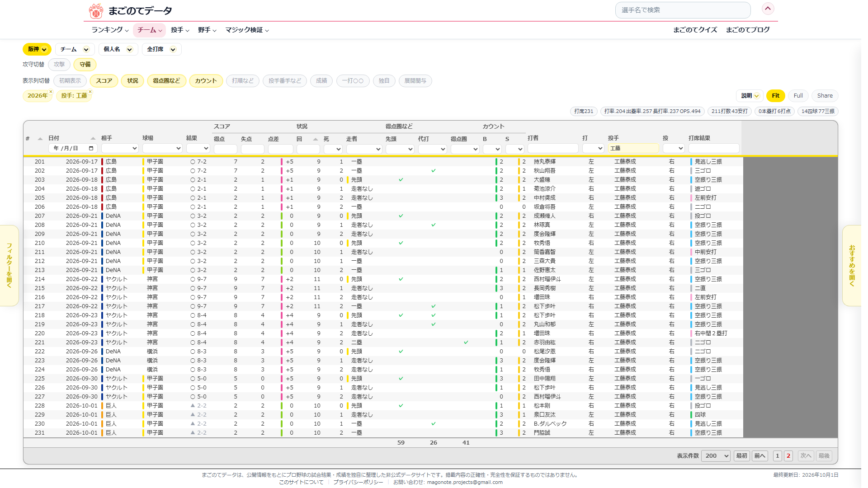
Task: Remove the 投手: 工藤 filter tag
Action: tap(90, 92)
